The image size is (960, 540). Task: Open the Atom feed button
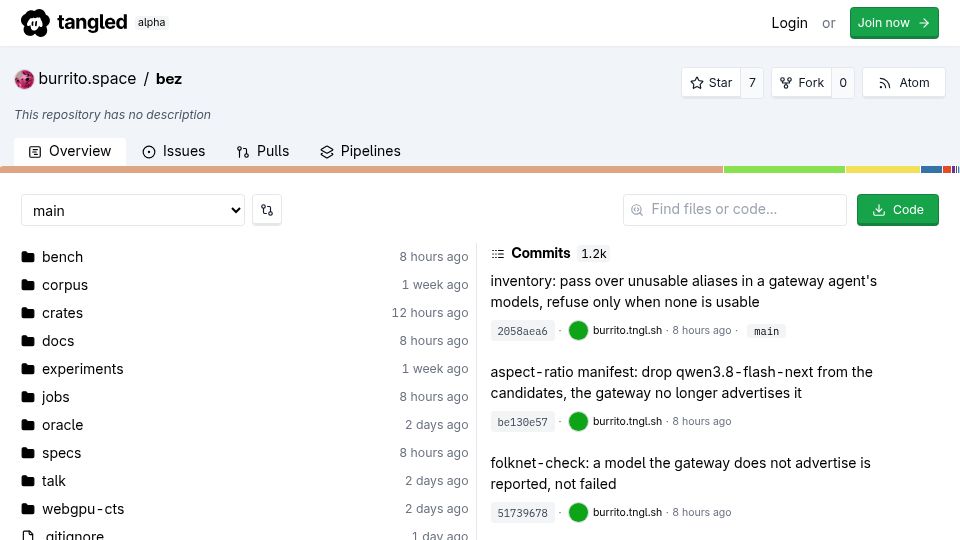(904, 83)
